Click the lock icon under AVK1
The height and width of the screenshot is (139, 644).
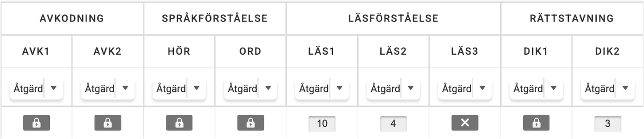(x=37, y=123)
